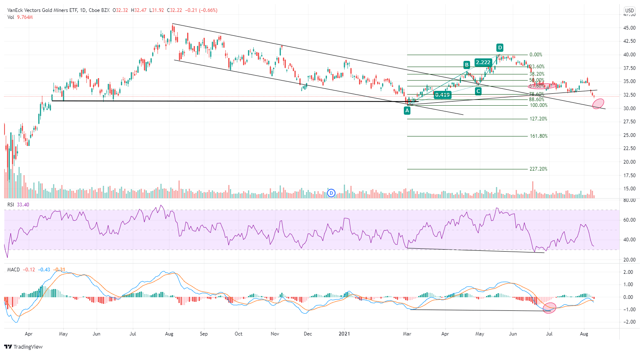This screenshot has width=644, height=354.
Task: Click the 27.50 price axis label
Action: tap(630, 122)
